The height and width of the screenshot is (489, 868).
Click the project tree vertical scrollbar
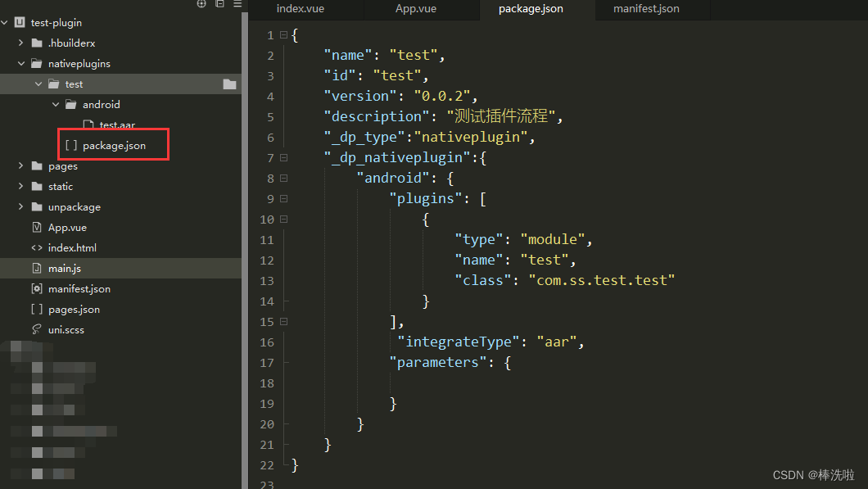pos(244,246)
